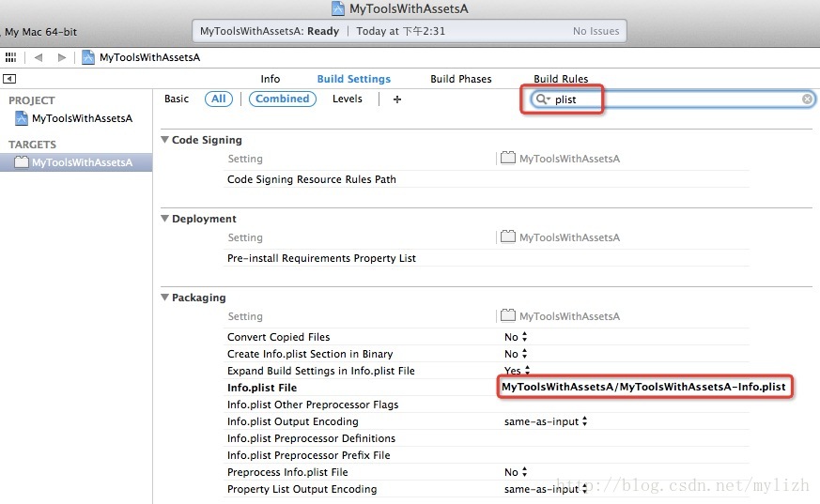Open the Build Rules tab
This screenshot has height=504, width=820.
[561, 79]
